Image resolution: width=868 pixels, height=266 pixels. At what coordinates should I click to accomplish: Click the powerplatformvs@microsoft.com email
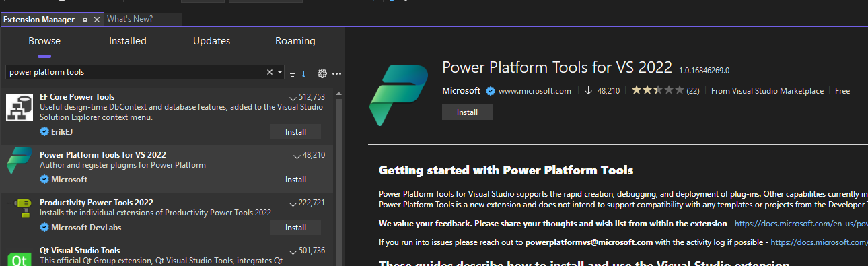[589, 242]
